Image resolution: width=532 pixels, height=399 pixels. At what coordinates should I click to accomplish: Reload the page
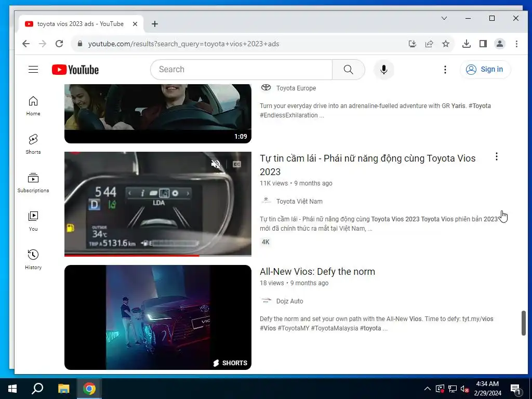[x=59, y=44]
